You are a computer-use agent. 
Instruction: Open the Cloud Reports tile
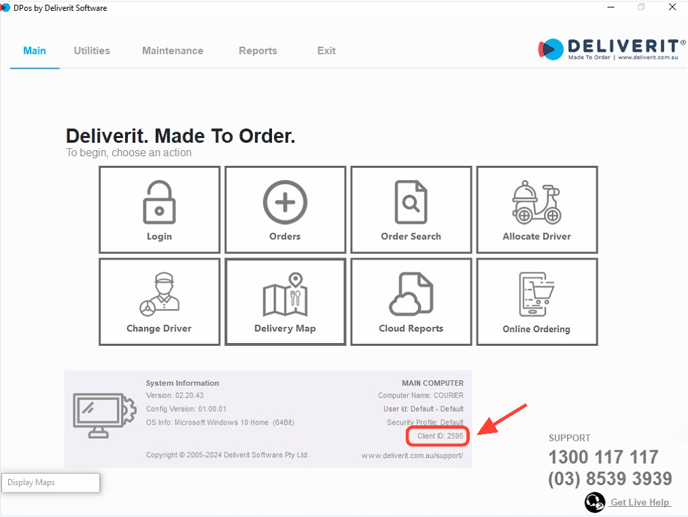pyautogui.click(x=411, y=302)
